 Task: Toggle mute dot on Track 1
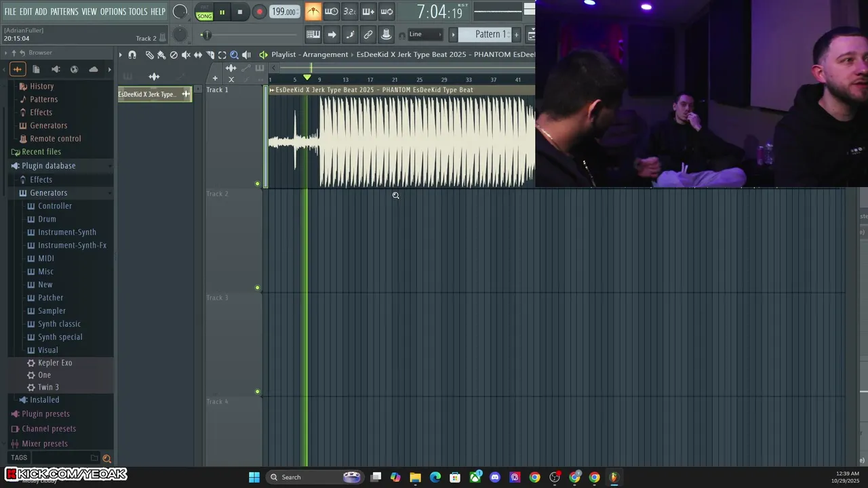(x=257, y=184)
